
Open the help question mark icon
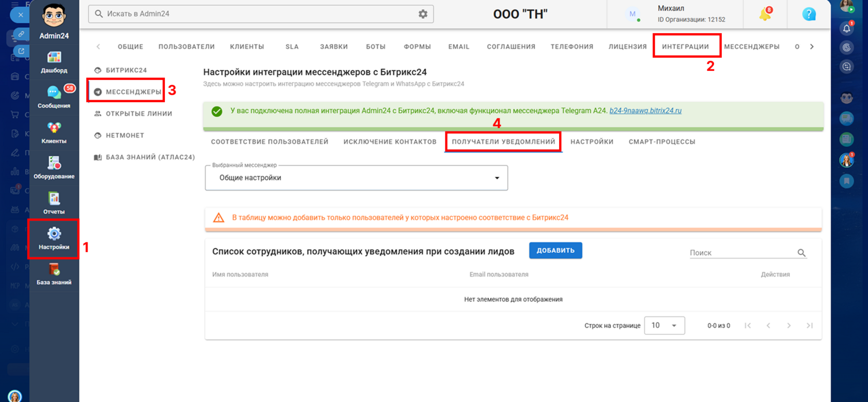(809, 14)
